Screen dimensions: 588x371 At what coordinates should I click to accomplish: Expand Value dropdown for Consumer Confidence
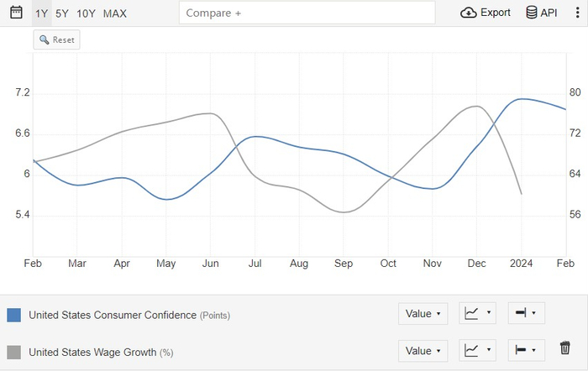coord(423,314)
